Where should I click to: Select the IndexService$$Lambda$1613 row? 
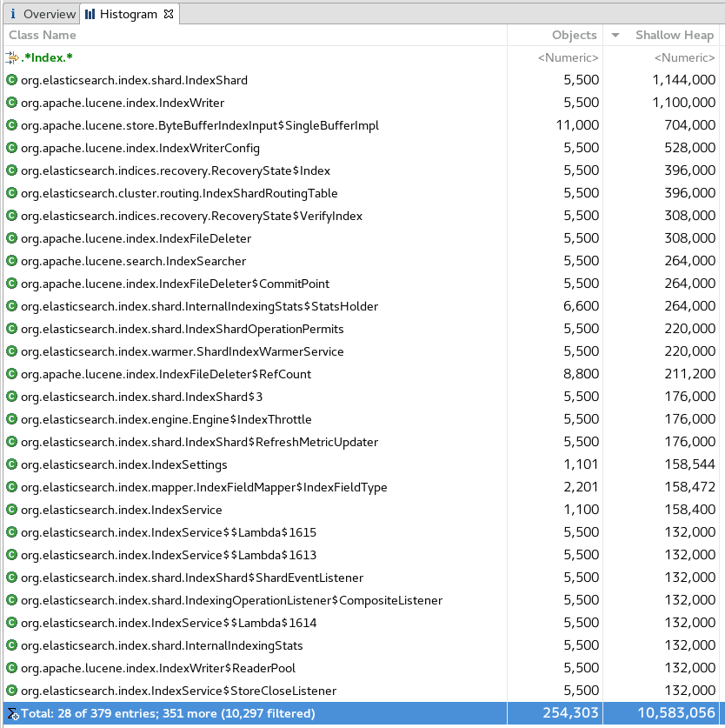362,555
